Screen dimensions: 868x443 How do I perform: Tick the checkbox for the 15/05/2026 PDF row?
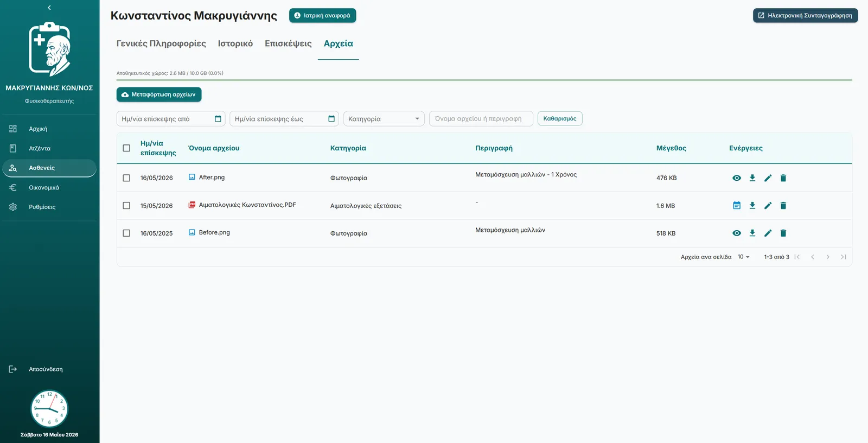pos(126,206)
